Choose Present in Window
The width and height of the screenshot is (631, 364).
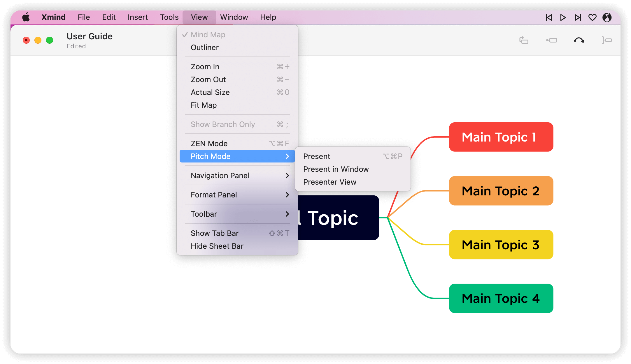click(353, 169)
